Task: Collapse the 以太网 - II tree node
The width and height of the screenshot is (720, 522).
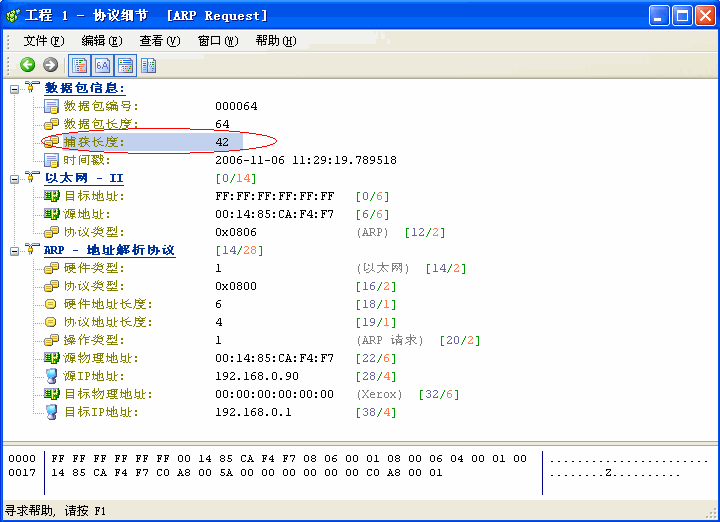Action: coord(15,179)
